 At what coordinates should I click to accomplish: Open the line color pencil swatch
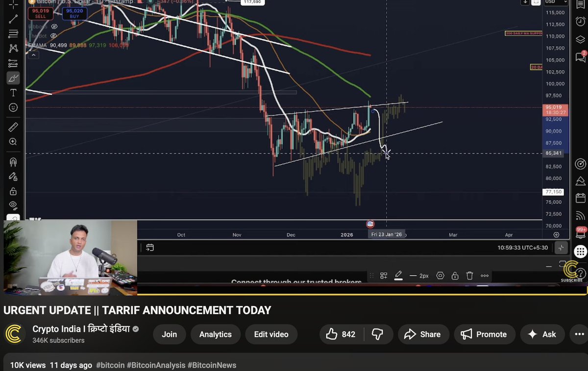click(398, 275)
